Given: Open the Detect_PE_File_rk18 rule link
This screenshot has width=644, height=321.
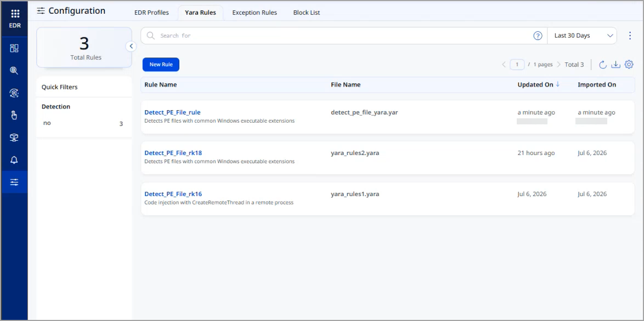Looking at the screenshot, I should point(173,153).
